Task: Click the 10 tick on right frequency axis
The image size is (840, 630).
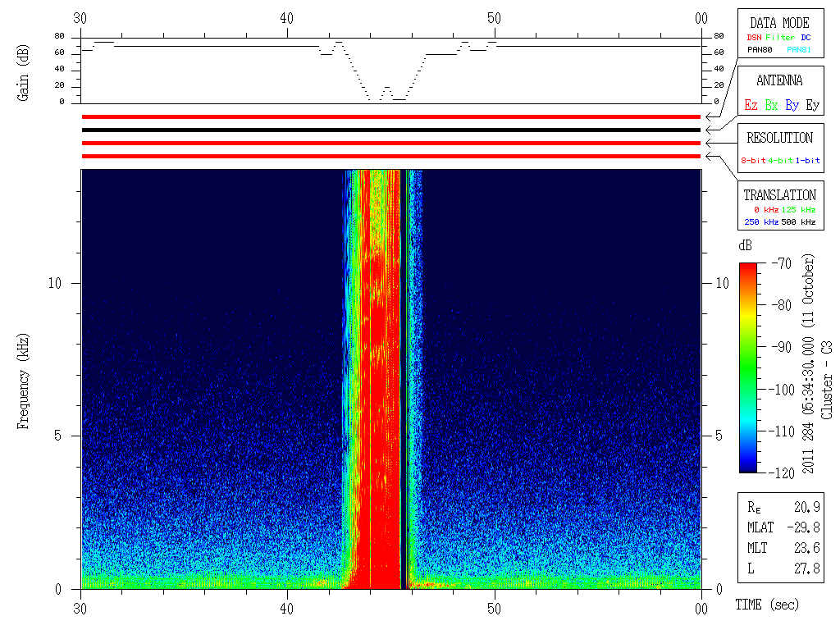Action: [723, 283]
